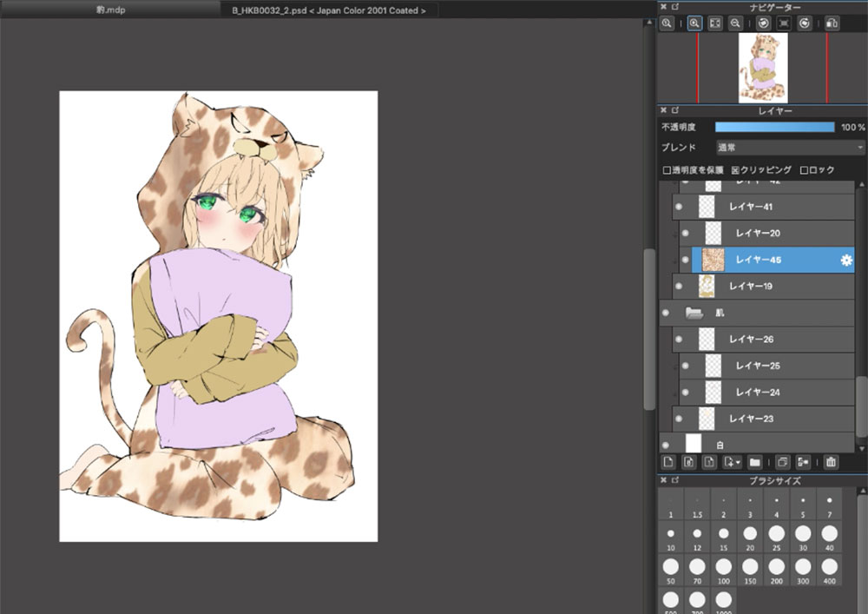The image size is (868, 614).
Task: Select the B_HKB0032_2.psd document tab
Action: pyautogui.click(x=328, y=10)
